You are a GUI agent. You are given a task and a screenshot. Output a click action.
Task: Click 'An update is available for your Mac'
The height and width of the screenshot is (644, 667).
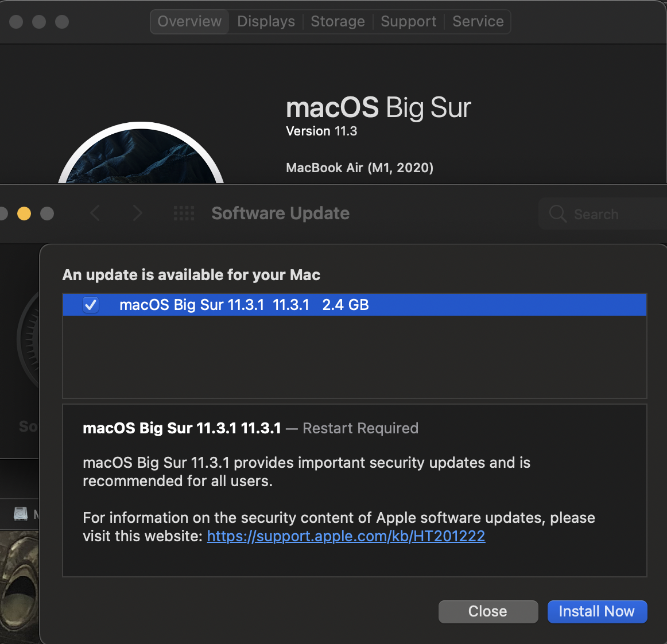191,275
